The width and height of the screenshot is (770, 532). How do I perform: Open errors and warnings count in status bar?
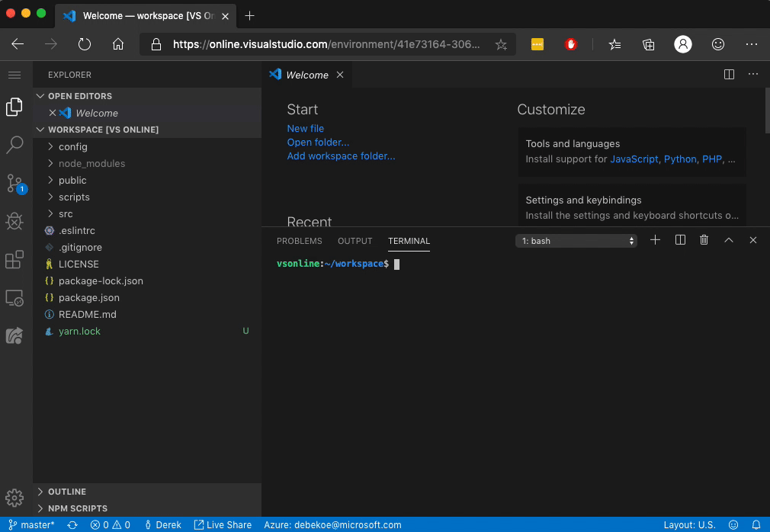pyautogui.click(x=111, y=524)
